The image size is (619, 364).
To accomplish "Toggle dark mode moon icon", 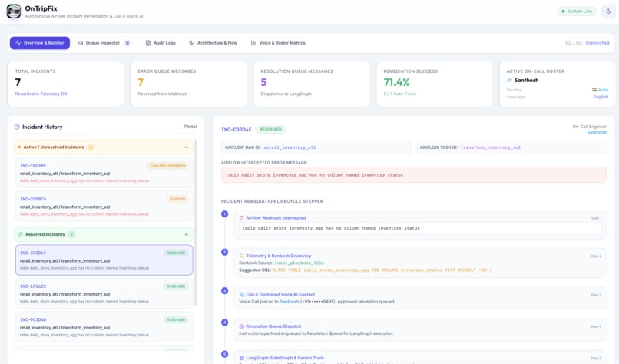I will [x=608, y=11].
